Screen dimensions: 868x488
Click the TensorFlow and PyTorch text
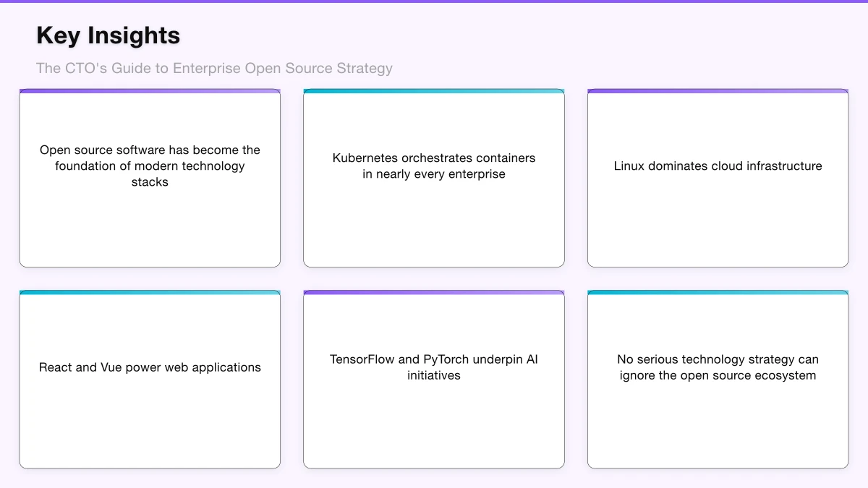click(434, 367)
